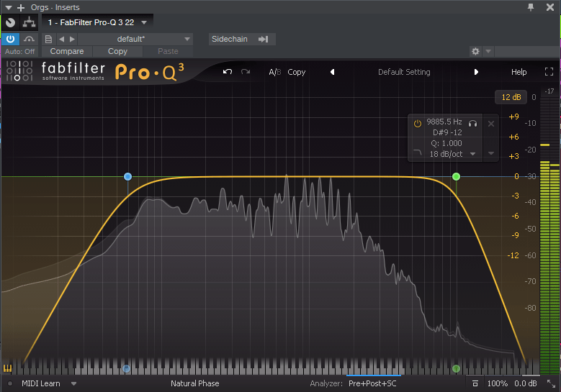Open the plugin routing icon

tap(29, 22)
